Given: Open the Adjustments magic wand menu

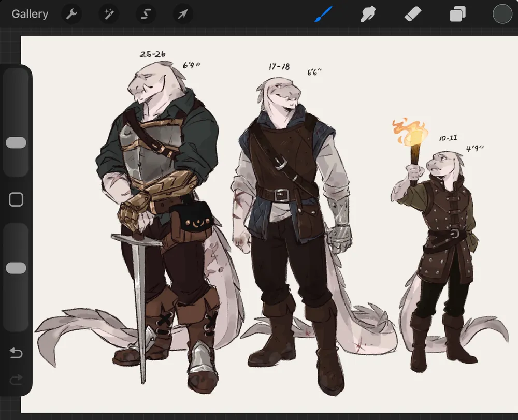Looking at the screenshot, I should point(109,14).
